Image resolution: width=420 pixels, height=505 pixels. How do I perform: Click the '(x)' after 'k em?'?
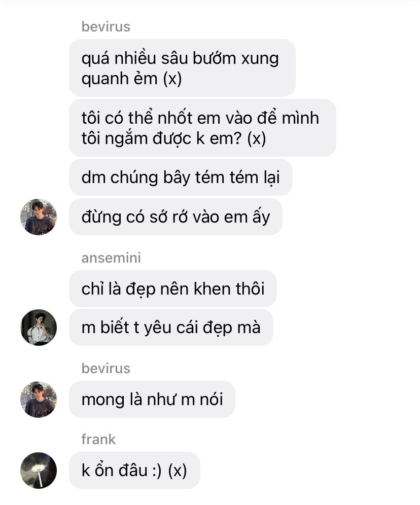[x=257, y=138]
